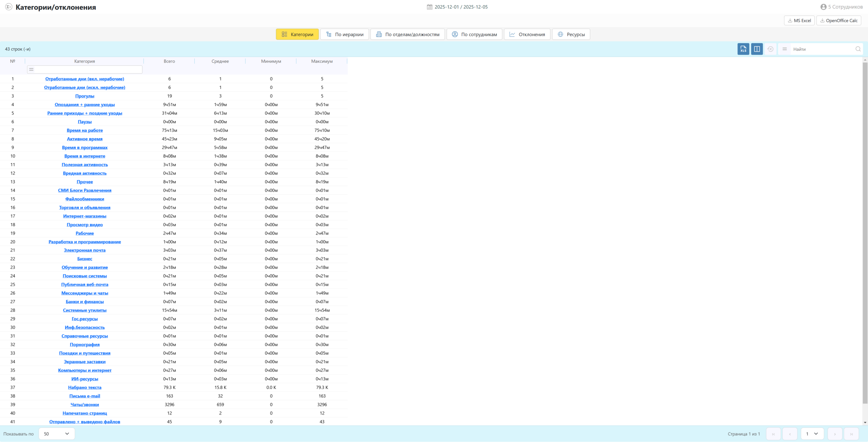Export report to MS Excel
Screen dimensions: 868x442
point(799,21)
